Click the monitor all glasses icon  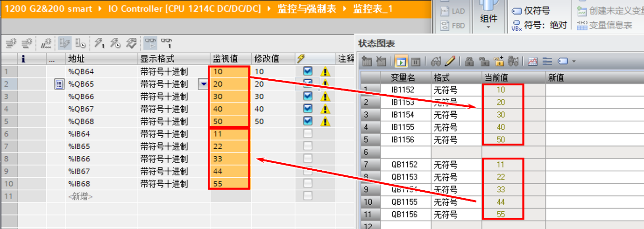coord(150,43)
